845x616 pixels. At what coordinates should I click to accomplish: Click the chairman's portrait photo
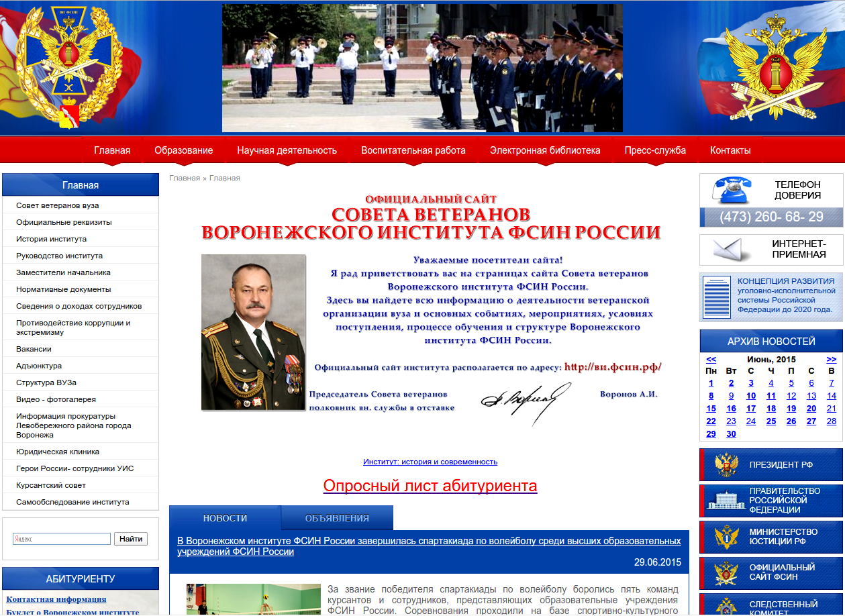[253, 332]
